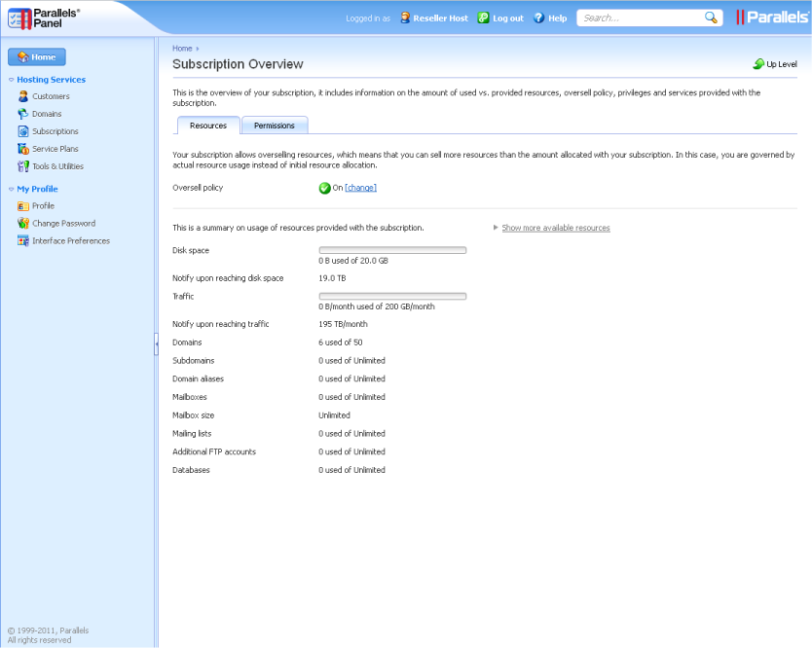
Task: Switch to the Permissions tab
Action: (x=275, y=126)
